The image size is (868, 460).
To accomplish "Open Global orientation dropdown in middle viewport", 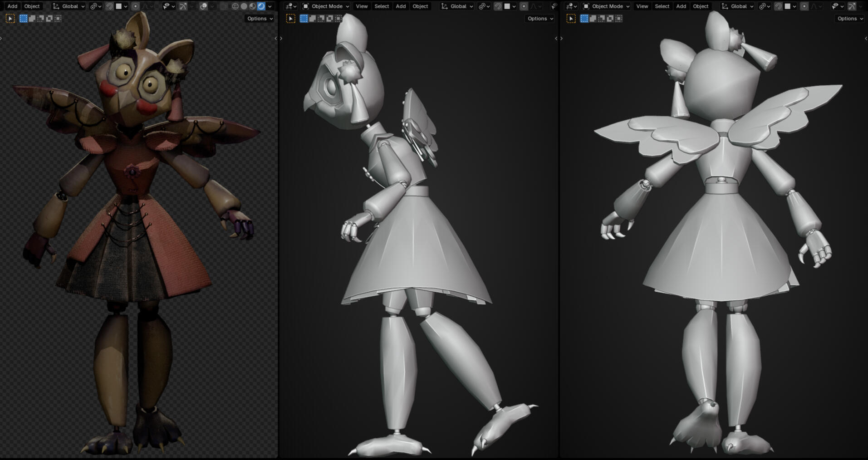I will coord(457,6).
